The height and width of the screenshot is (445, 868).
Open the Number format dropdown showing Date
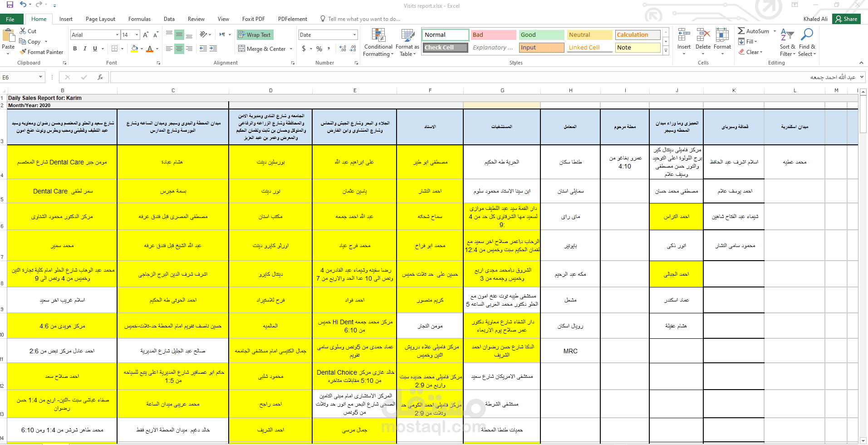[x=355, y=35]
